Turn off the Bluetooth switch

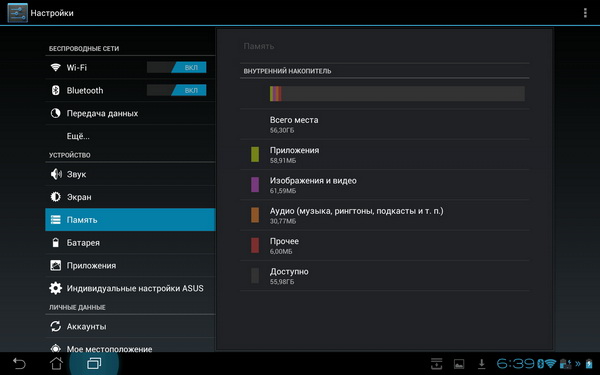point(176,90)
